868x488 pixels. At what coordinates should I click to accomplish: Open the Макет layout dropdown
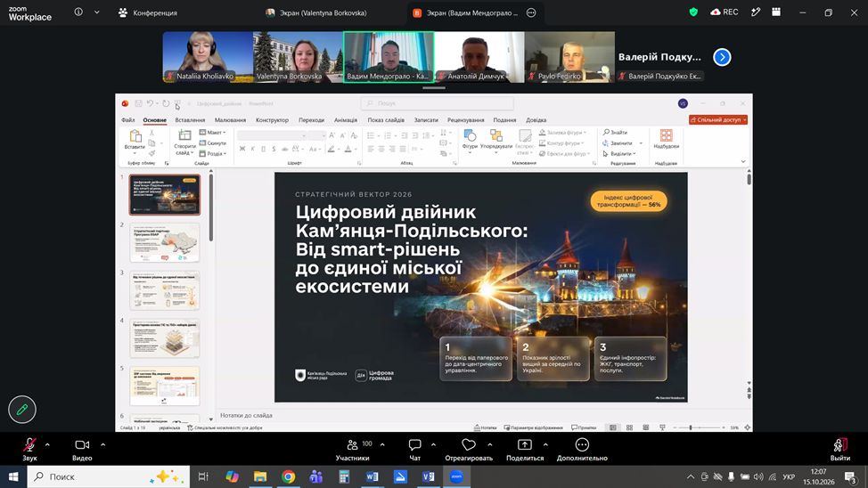point(213,132)
